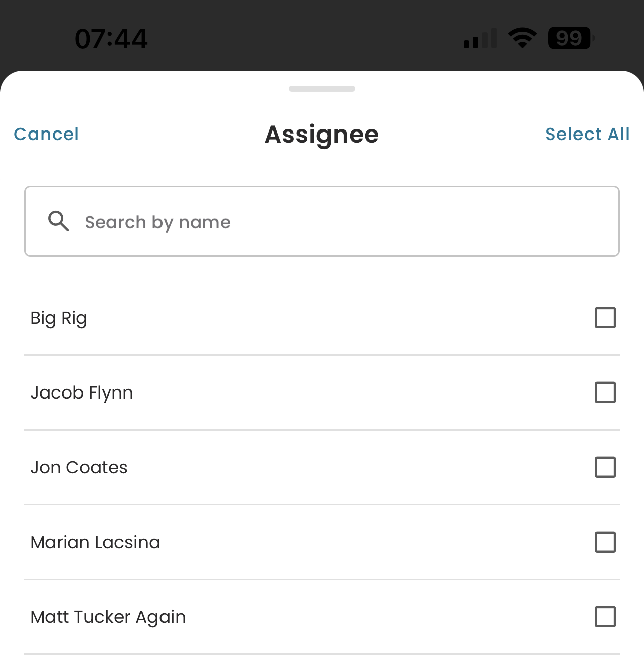Screen dimensions: 644x658
Task: Mark the Matt Tucker Again checkbox
Action: [x=605, y=617]
